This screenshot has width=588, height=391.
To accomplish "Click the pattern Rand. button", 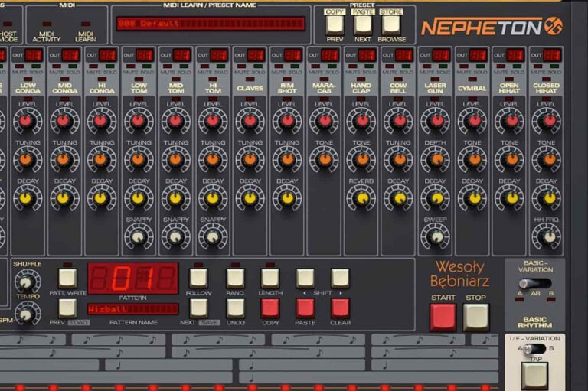I will tap(235, 278).
